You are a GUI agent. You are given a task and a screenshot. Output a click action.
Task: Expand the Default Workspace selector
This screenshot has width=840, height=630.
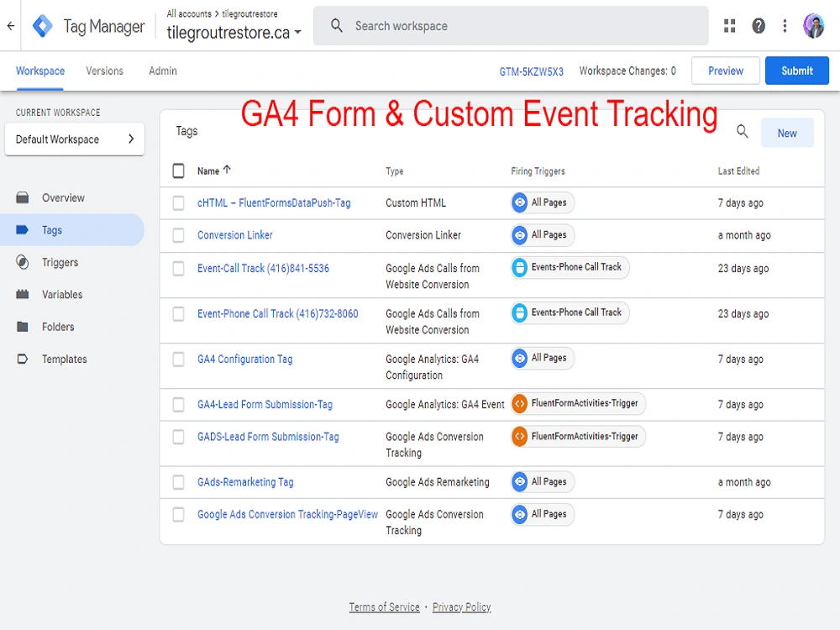coord(75,139)
